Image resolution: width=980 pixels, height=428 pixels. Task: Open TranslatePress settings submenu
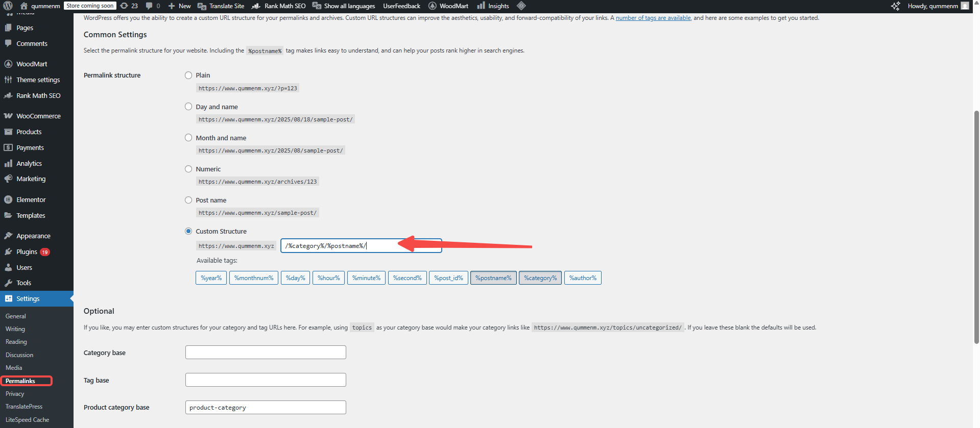tap(24, 407)
